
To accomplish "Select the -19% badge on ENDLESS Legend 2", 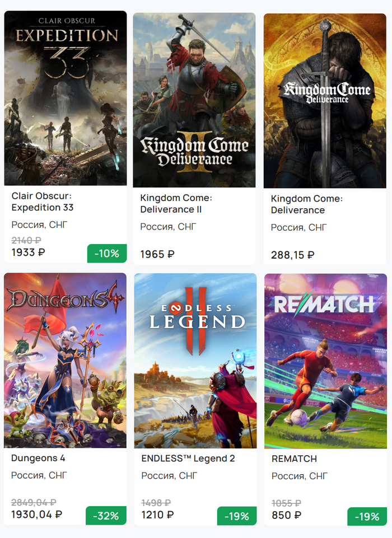I will click(237, 516).
